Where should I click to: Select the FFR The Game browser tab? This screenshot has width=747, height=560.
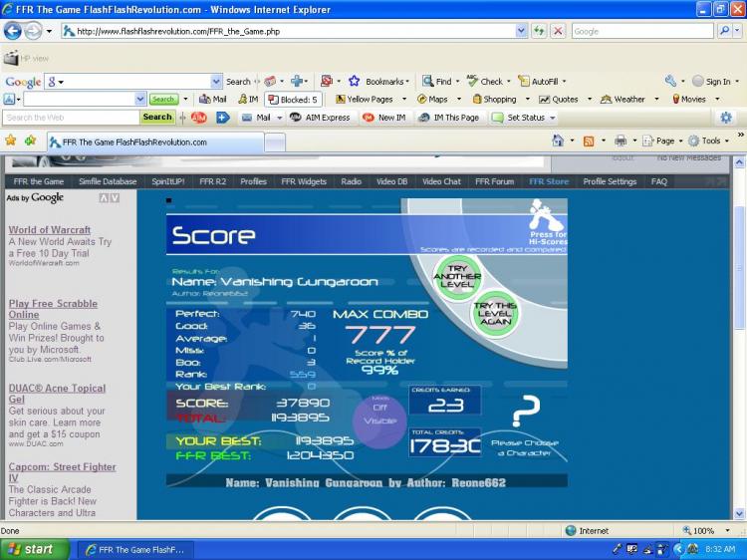coord(155,142)
